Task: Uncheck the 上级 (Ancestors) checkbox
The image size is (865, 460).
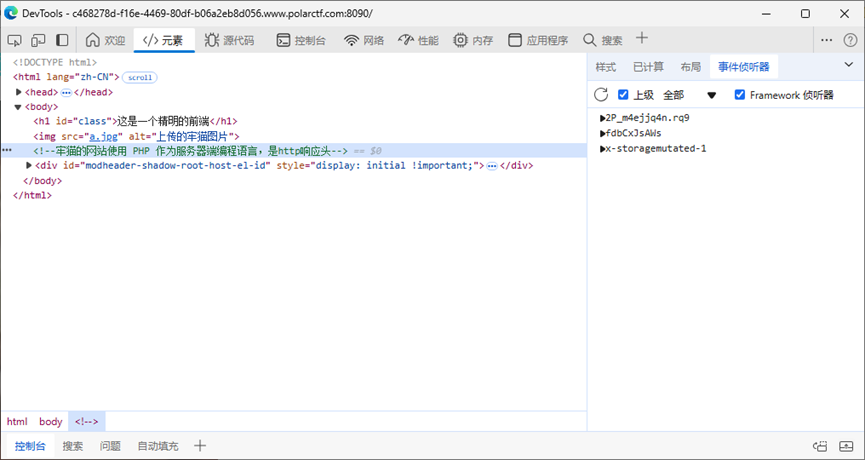Action: (623, 95)
